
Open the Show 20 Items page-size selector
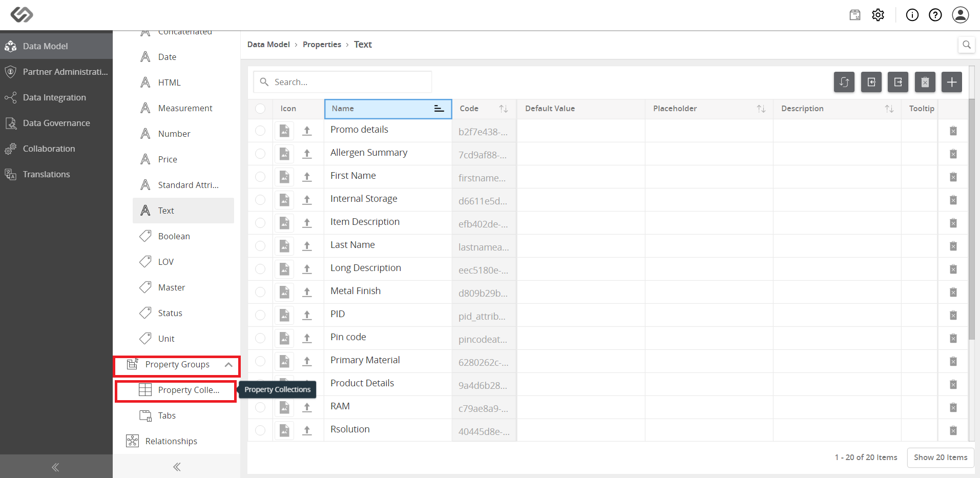[941, 458]
